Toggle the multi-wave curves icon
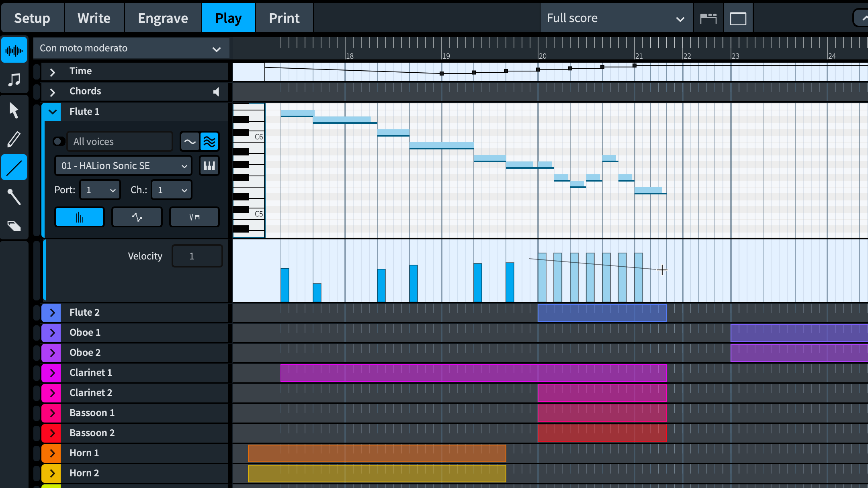The height and width of the screenshot is (488, 868). (209, 141)
